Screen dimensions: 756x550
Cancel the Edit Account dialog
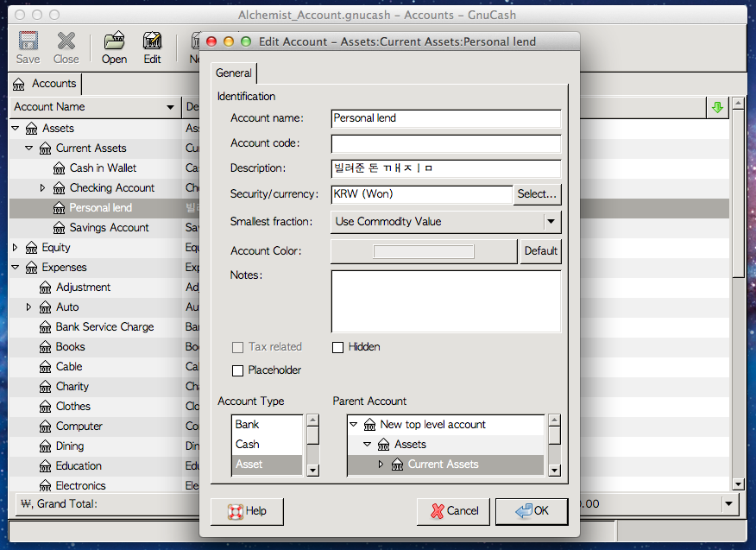tap(453, 511)
